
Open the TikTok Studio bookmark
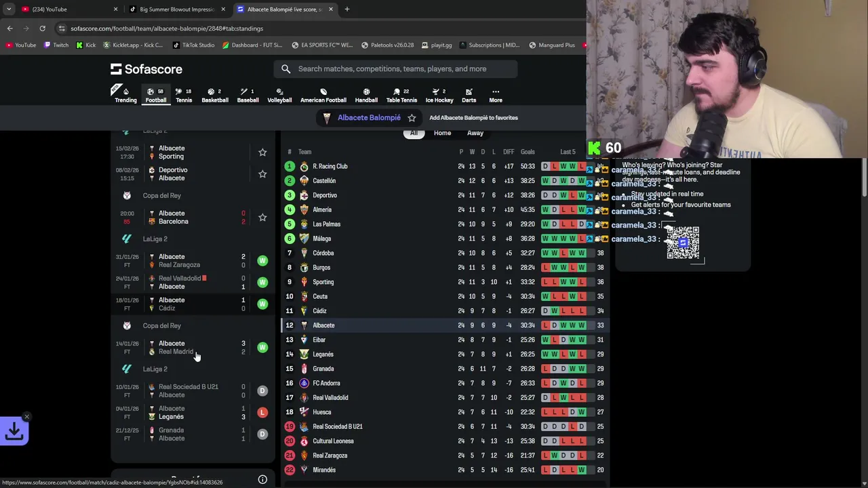coord(194,45)
